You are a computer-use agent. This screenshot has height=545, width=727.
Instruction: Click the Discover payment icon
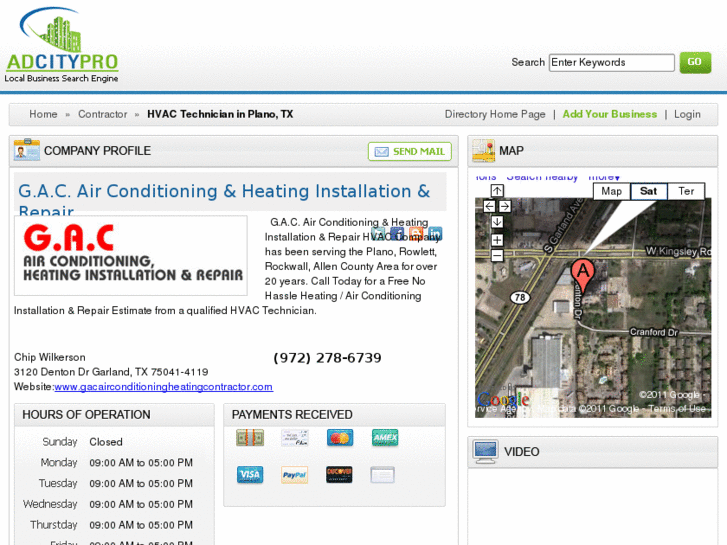pos(339,474)
